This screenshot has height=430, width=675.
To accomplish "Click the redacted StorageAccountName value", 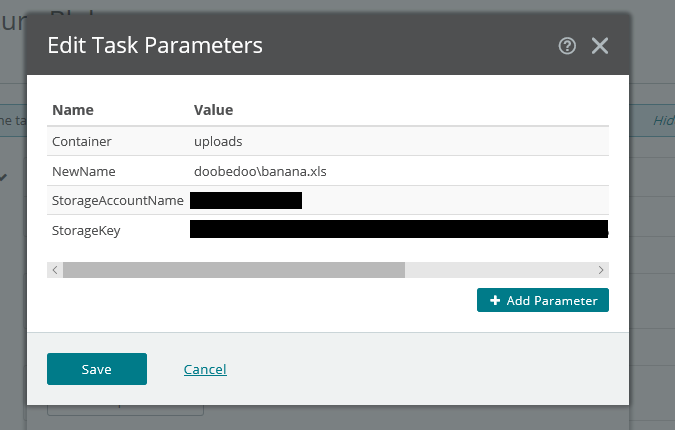I will 246,201.
